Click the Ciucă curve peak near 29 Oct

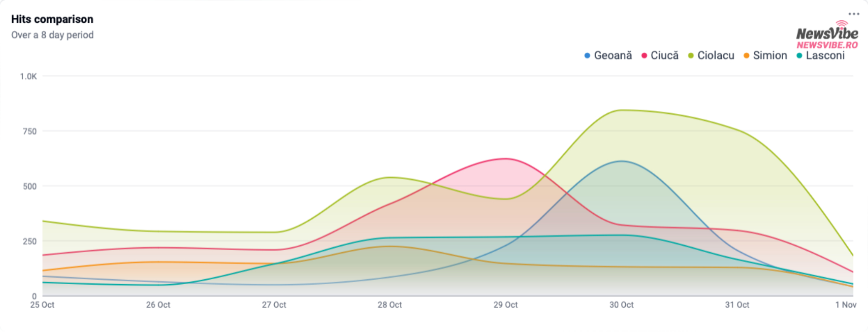[506, 159]
